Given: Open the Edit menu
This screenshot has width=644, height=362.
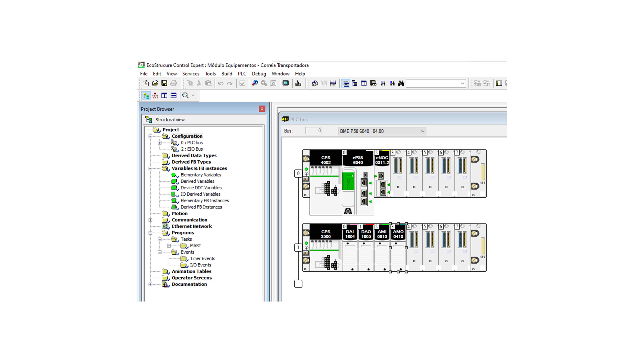Looking at the screenshot, I should tap(157, 74).
